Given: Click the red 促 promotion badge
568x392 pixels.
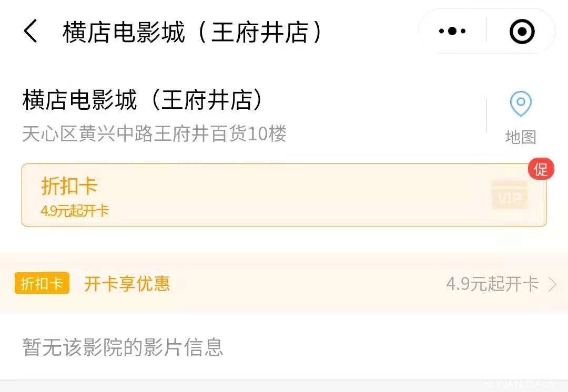Looking at the screenshot, I should (x=541, y=169).
